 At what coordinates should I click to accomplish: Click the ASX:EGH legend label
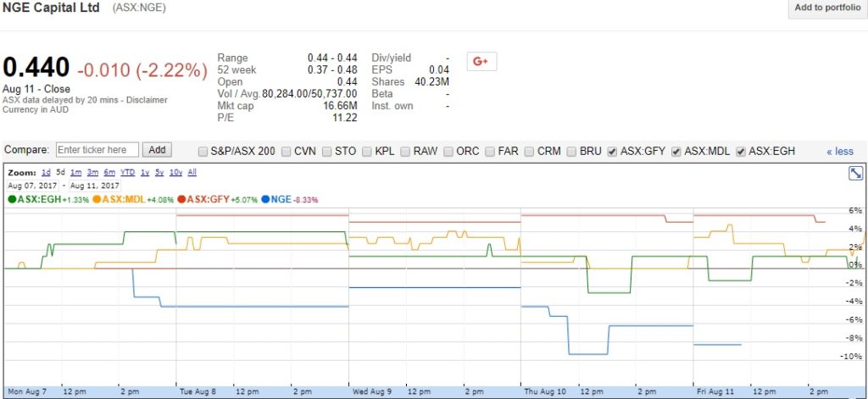click(x=39, y=200)
